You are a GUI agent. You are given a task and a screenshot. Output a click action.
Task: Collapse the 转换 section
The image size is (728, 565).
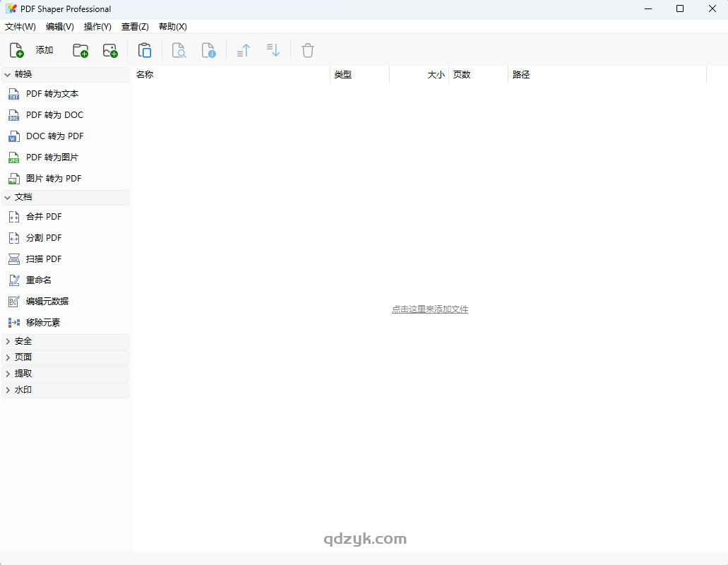(x=25, y=74)
